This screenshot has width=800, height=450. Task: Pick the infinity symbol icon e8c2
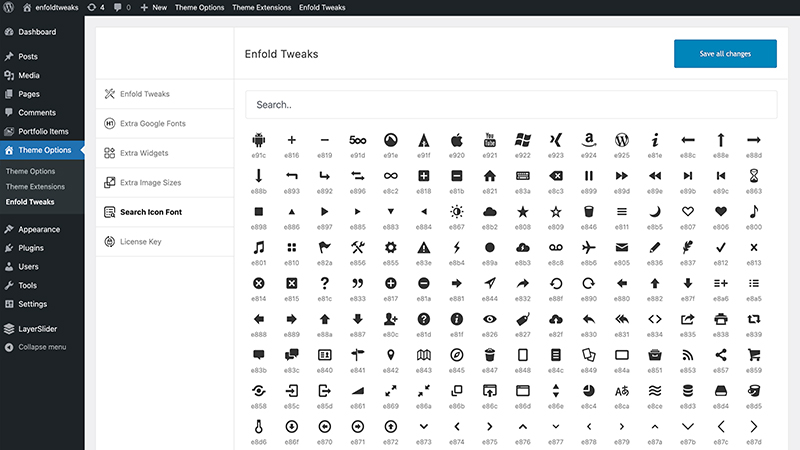pos(391,176)
